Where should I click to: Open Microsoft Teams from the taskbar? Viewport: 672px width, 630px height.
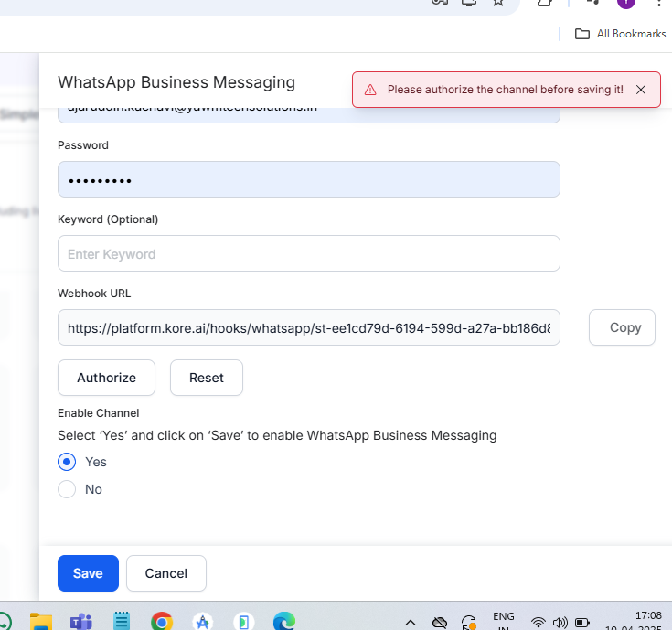point(81,622)
